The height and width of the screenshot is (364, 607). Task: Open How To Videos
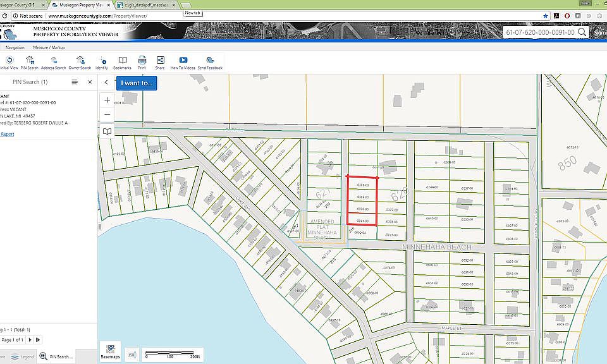pos(183,61)
